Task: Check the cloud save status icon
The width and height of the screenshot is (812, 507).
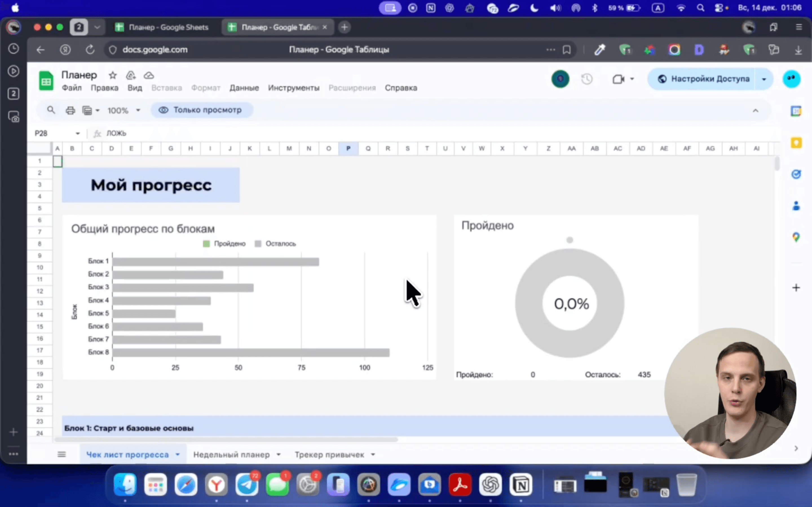Action: pyautogui.click(x=149, y=75)
